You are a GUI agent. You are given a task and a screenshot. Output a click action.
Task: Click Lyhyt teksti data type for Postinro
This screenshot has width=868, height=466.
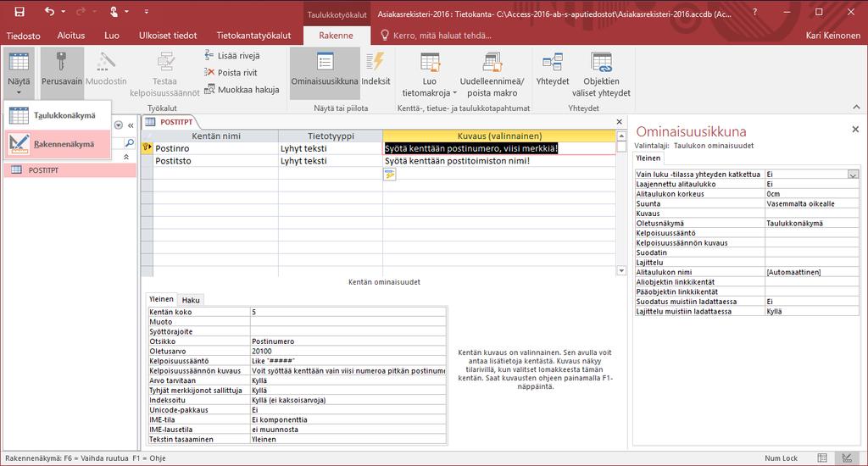(331, 148)
